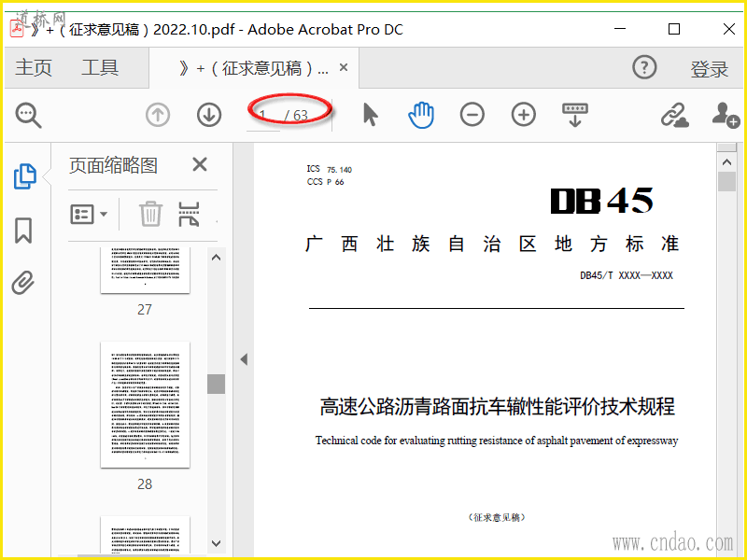Viewport: 747px width, 560px height.
Task: Click the 广西壮族自治区地方标准 heading
Action: coord(492,244)
